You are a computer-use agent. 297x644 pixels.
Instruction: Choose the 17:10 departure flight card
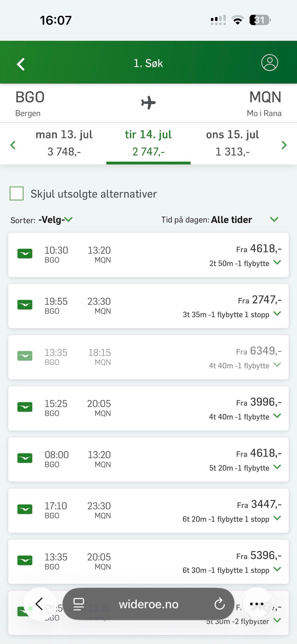click(148, 511)
